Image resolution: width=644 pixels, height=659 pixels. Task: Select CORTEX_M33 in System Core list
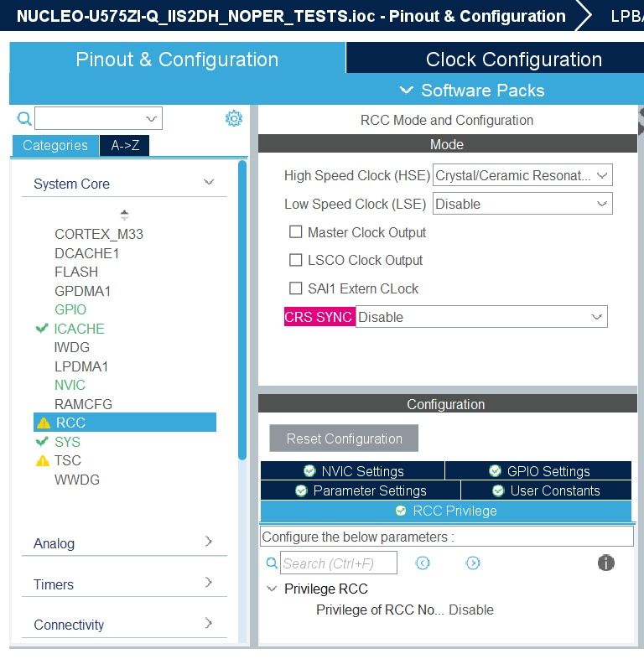click(99, 234)
